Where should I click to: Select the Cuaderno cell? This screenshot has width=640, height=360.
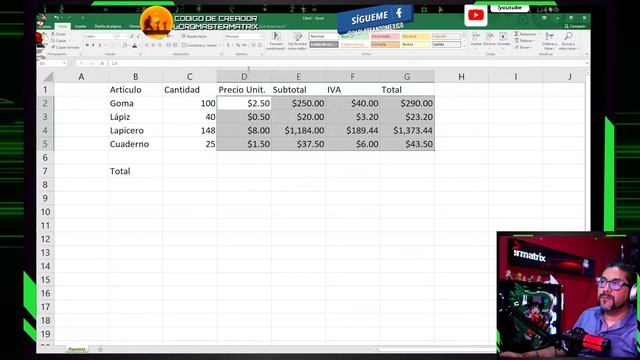click(136, 144)
